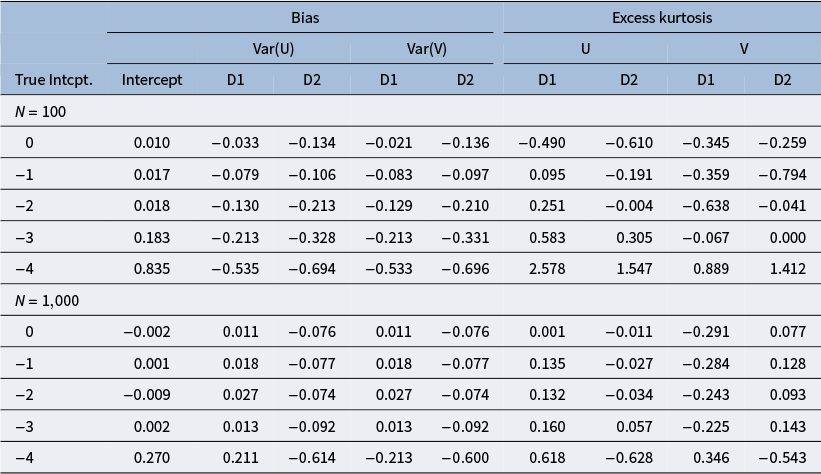Click the Bias column group header

[x=305, y=18]
